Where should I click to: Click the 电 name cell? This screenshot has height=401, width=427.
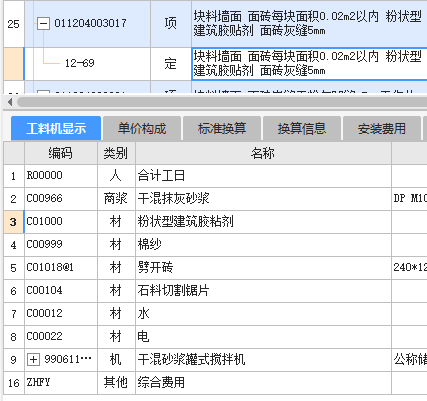coord(263,337)
